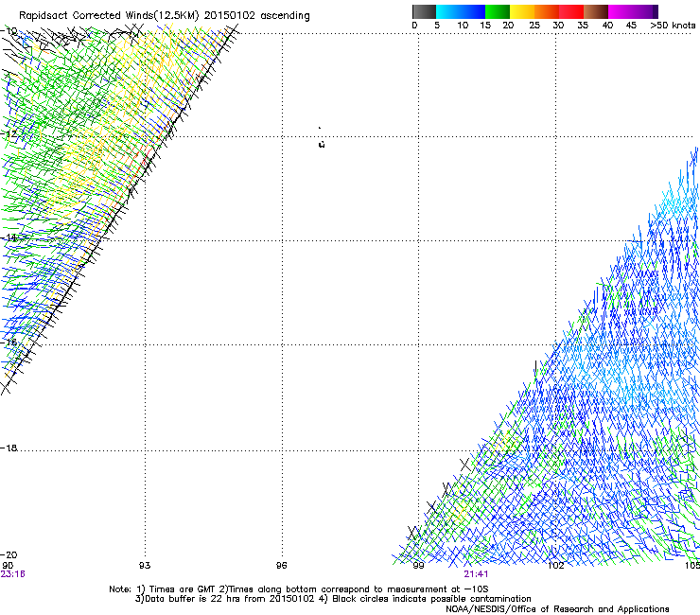Screen dimensions: 700x615
Task: Click the '90' longitude axis label
Action: coord(8,566)
